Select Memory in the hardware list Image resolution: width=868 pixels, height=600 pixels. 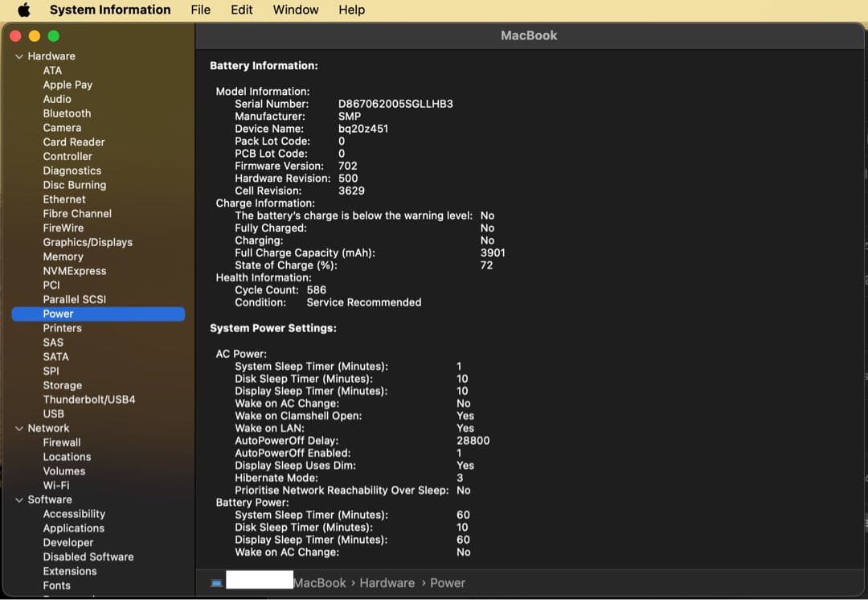[63, 257]
